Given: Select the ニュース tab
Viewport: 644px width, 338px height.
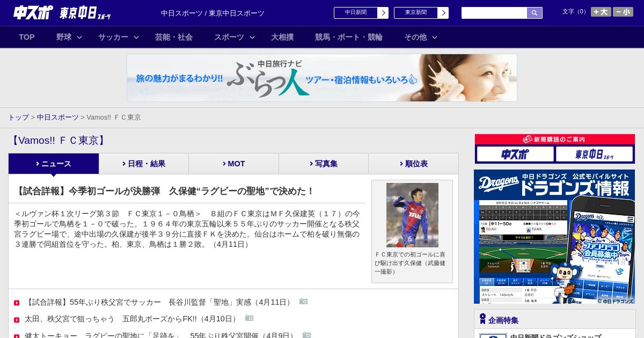Looking at the screenshot, I should [54, 164].
